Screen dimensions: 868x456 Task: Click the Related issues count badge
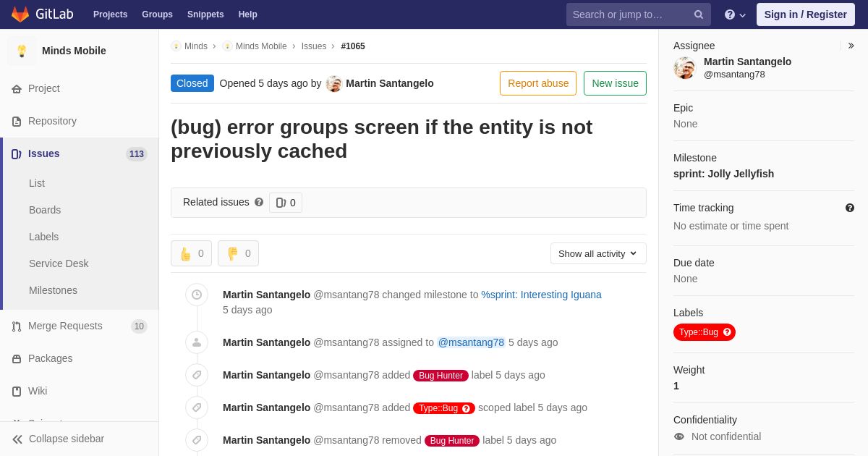[286, 203]
